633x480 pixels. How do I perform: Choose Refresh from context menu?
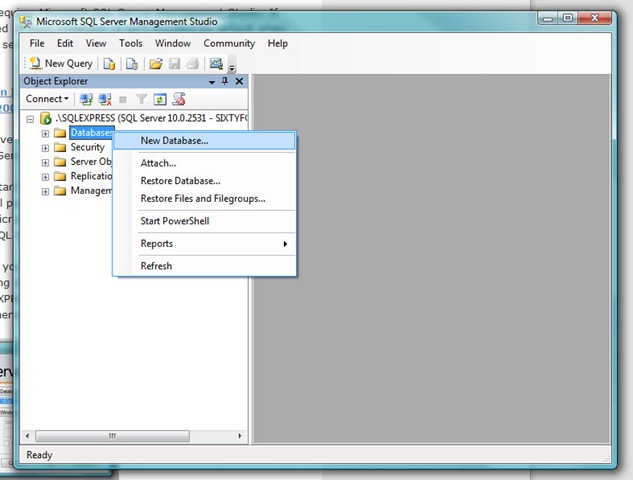[204, 266]
